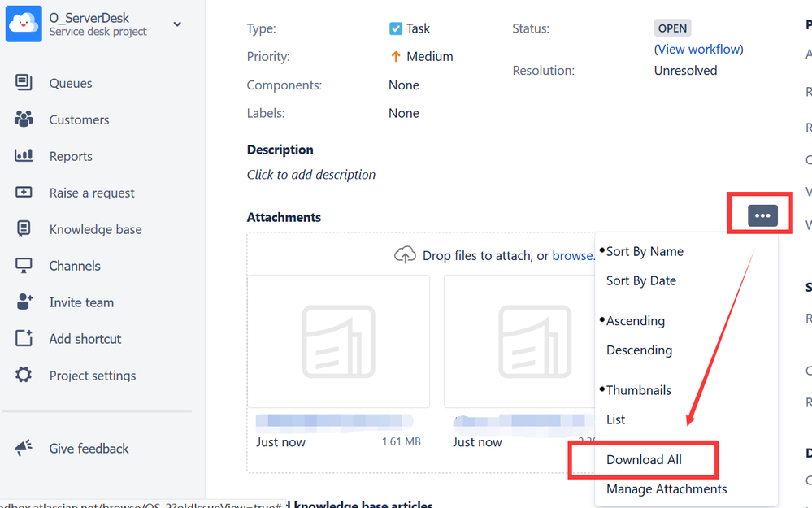Open Project settings

point(93,376)
